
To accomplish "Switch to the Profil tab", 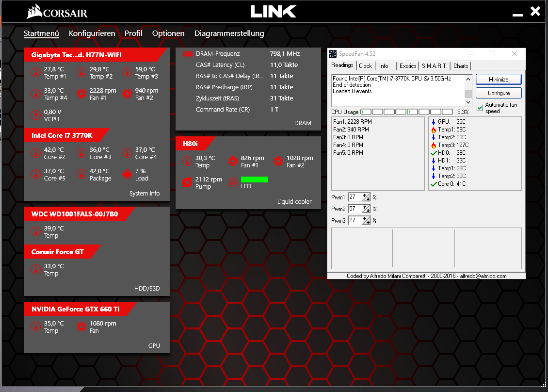I will 133,33.
